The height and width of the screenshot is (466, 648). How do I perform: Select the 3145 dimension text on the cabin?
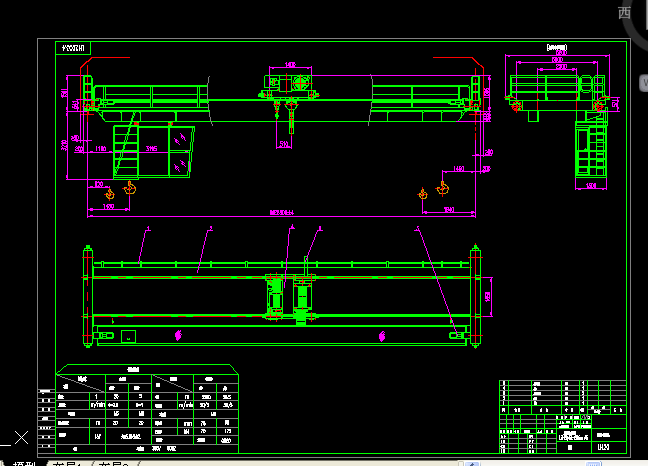click(151, 148)
